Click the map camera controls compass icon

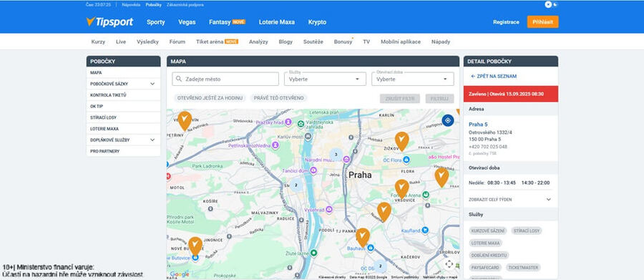pos(449,264)
